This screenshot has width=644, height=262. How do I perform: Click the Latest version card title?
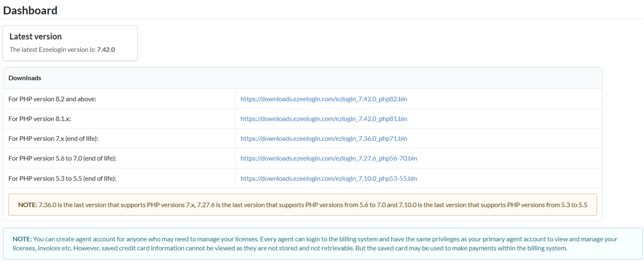coord(35,37)
